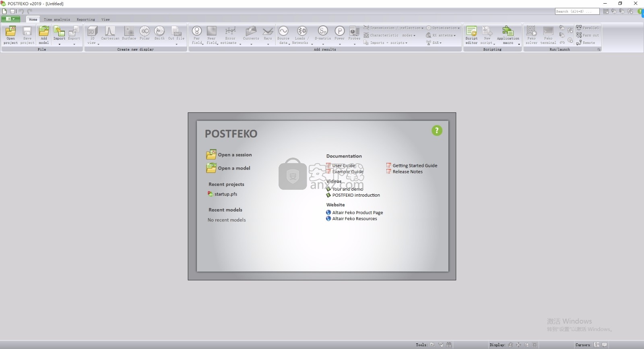This screenshot has height=349, width=644.
Task: Open Run/launch group dialog launcher
Action: point(599,50)
